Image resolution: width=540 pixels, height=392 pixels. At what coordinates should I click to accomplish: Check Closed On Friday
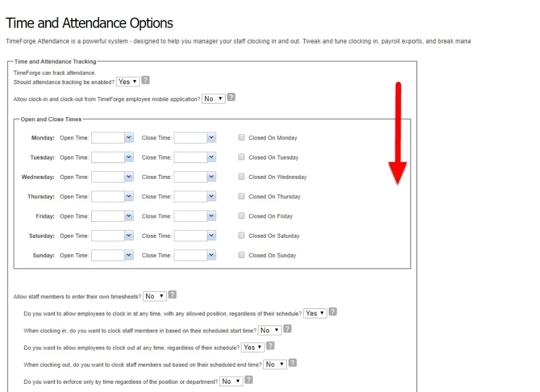pos(241,216)
